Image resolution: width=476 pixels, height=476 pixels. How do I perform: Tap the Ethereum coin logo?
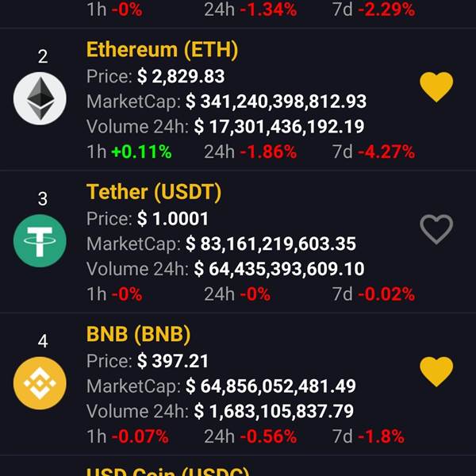click(x=40, y=98)
